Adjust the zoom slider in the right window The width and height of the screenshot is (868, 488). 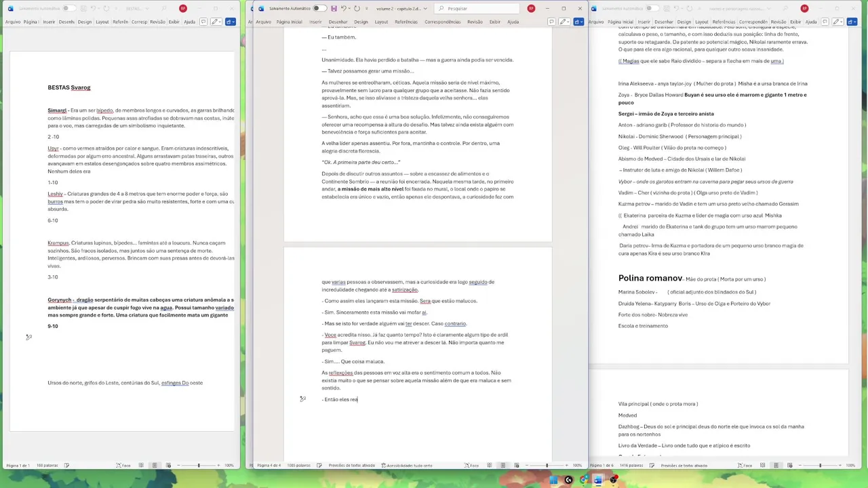coord(821,466)
